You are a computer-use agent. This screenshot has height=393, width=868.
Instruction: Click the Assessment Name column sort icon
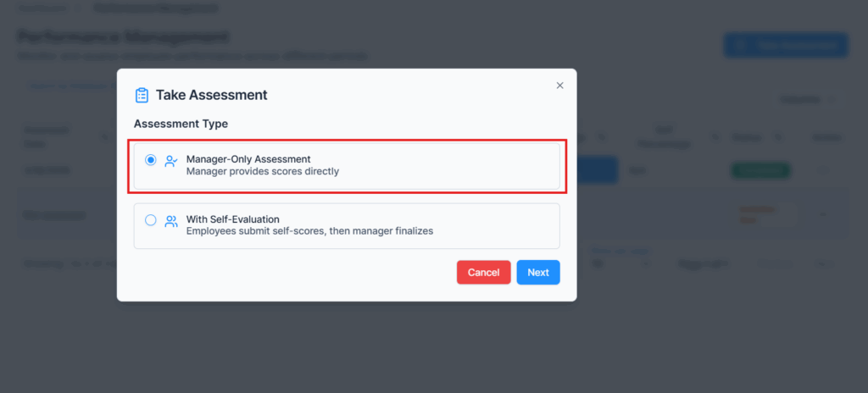coord(106,136)
